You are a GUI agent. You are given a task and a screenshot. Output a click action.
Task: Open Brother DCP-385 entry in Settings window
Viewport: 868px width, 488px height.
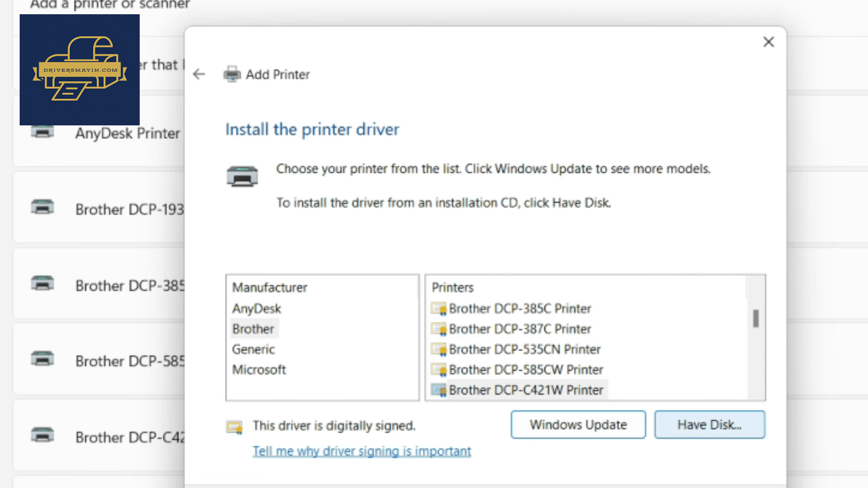[x=99, y=285]
